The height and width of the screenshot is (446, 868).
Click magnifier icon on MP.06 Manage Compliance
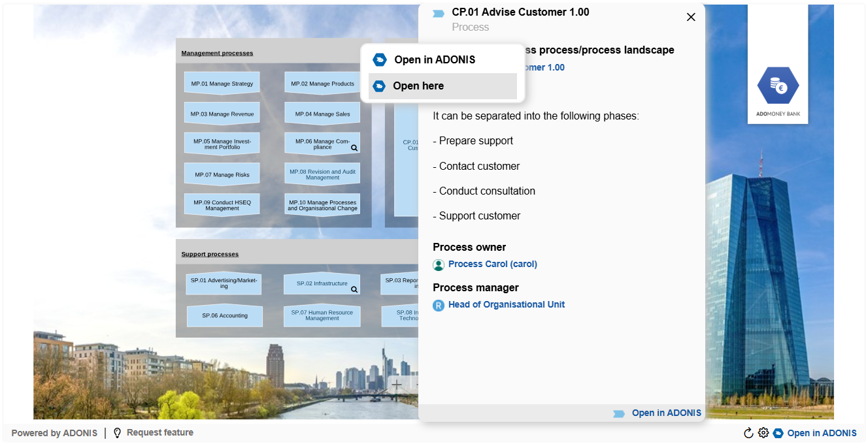354,148
